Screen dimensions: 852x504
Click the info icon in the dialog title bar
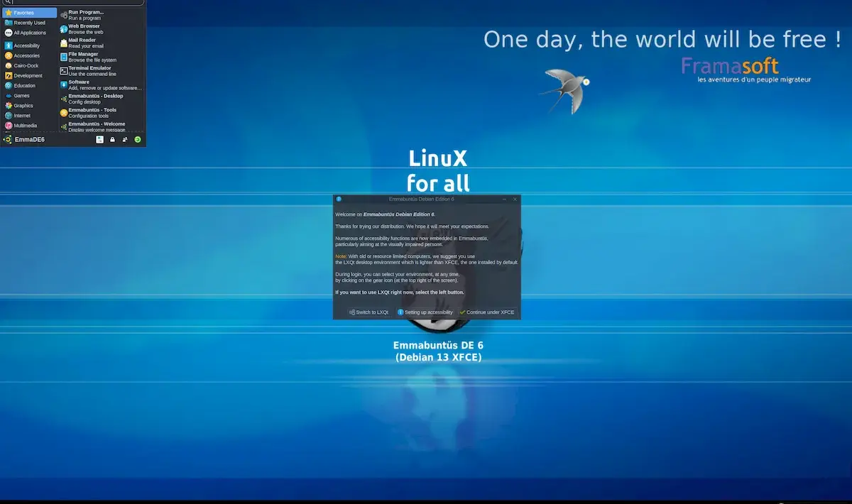(x=339, y=199)
